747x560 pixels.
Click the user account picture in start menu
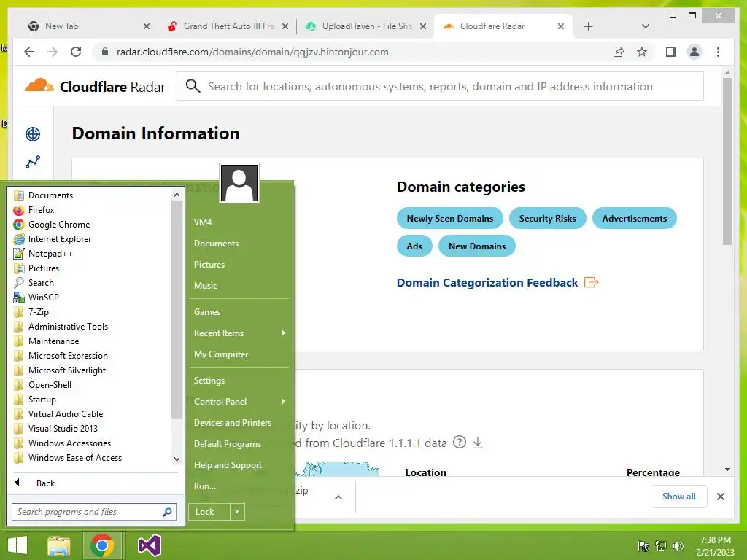click(x=239, y=183)
